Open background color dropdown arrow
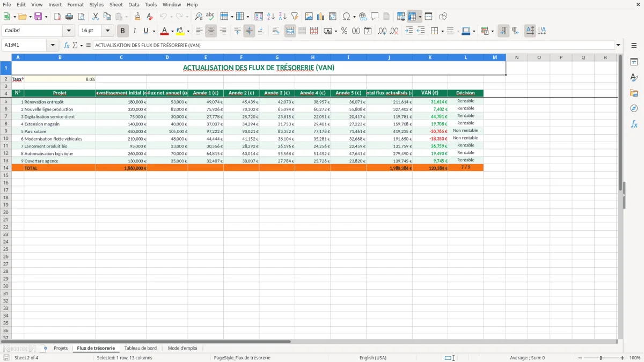The image size is (644, 362). (x=188, y=31)
